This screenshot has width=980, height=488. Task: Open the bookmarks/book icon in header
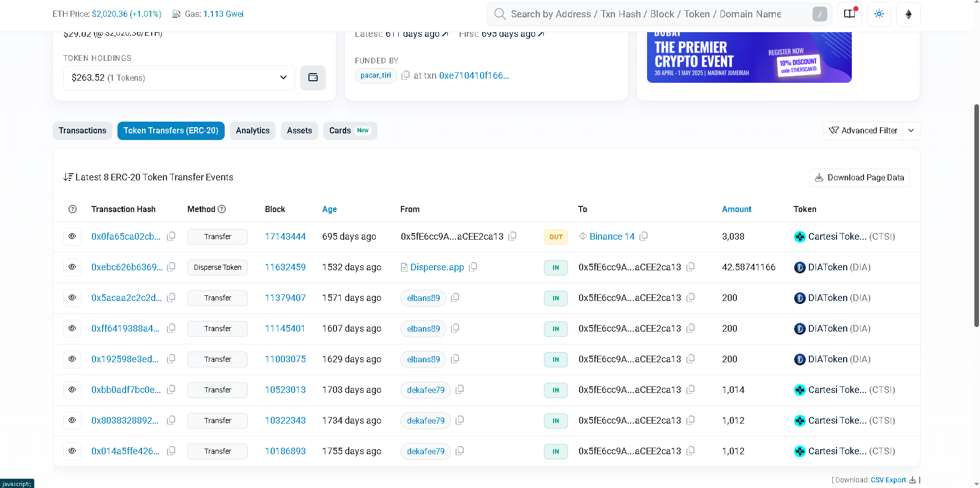click(850, 14)
